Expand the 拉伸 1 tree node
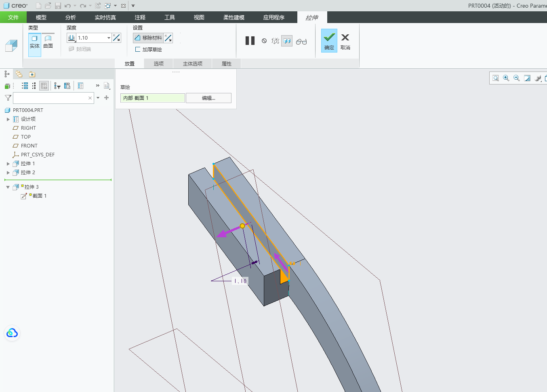Image resolution: width=547 pixels, height=392 pixels. (8, 164)
